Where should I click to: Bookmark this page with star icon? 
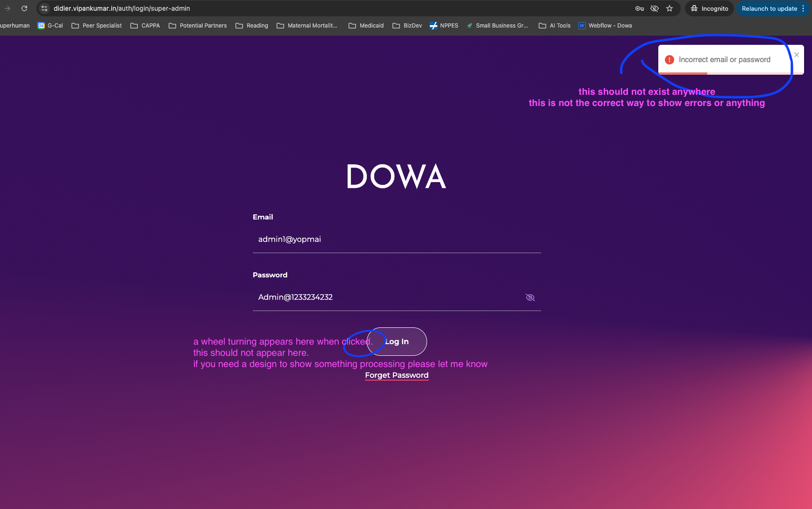coord(670,8)
